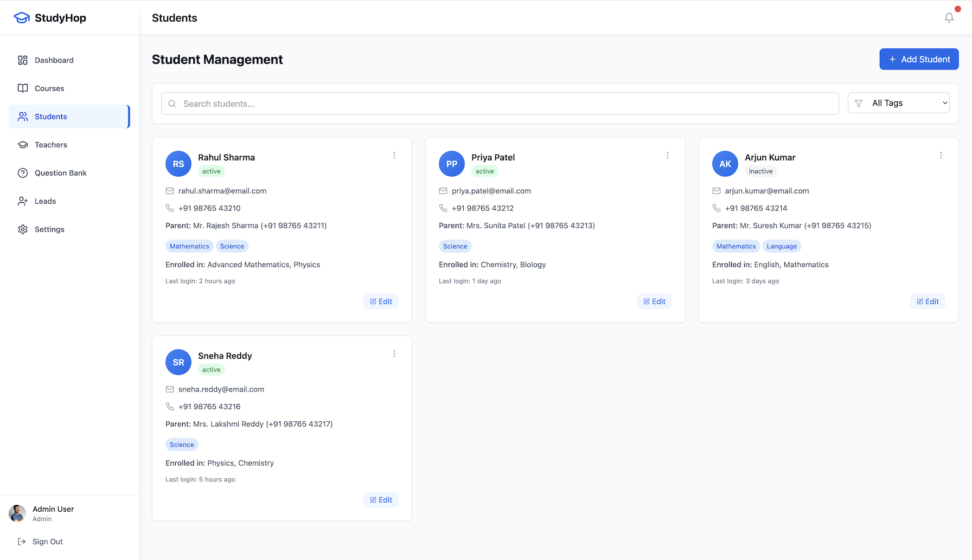Open Settings from the sidebar
Image resolution: width=972 pixels, height=560 pixels.
(49, 229)
